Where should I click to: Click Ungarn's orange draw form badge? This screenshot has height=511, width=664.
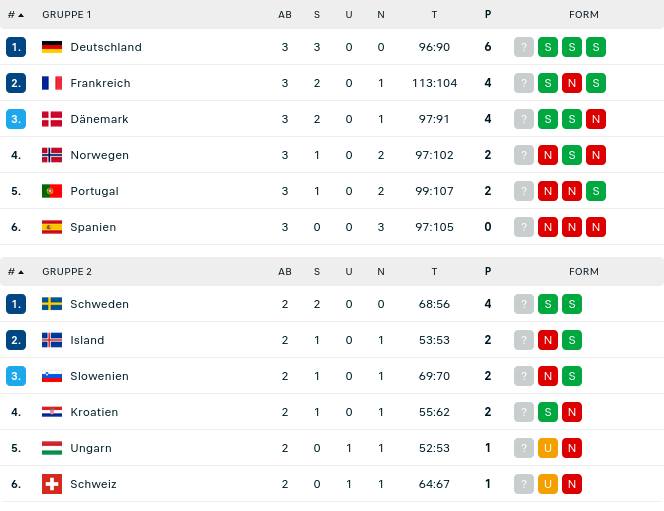548,448
